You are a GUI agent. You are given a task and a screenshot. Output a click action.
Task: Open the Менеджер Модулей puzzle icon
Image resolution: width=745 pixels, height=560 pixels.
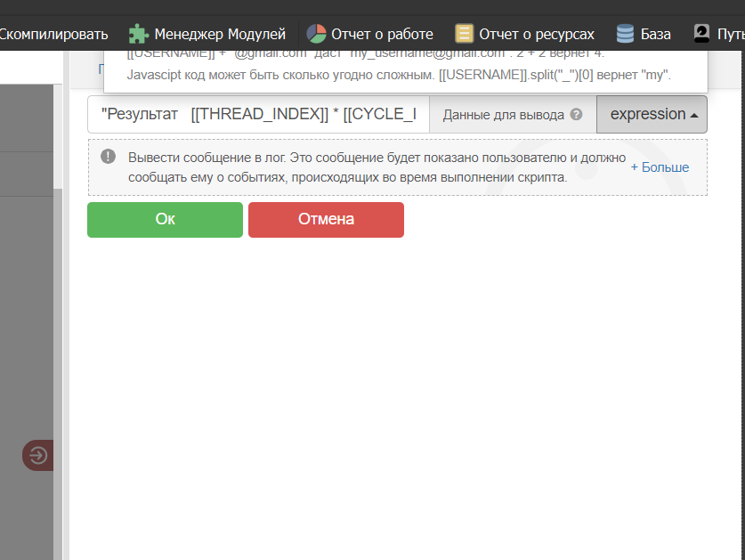tap(139, 34)
